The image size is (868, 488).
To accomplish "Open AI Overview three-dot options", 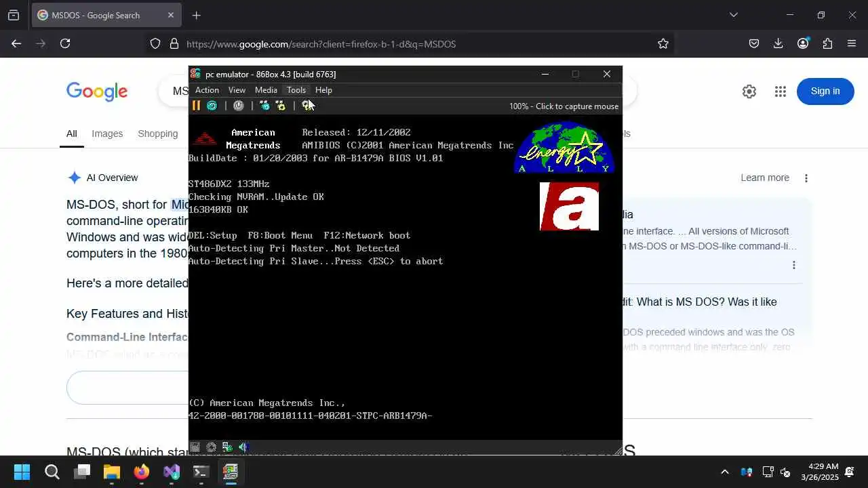I will coord(806,178).
